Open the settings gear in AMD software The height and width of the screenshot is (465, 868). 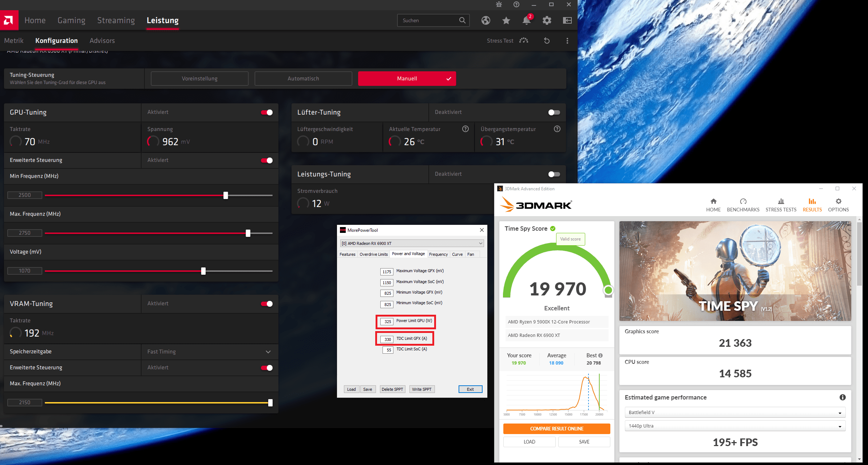(x=547, y=20)
